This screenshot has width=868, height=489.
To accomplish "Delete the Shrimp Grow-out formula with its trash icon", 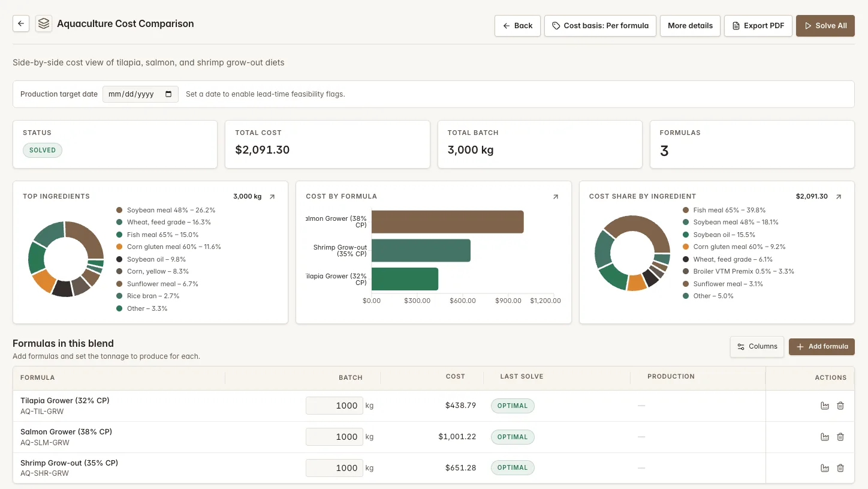I will [840, 468].
